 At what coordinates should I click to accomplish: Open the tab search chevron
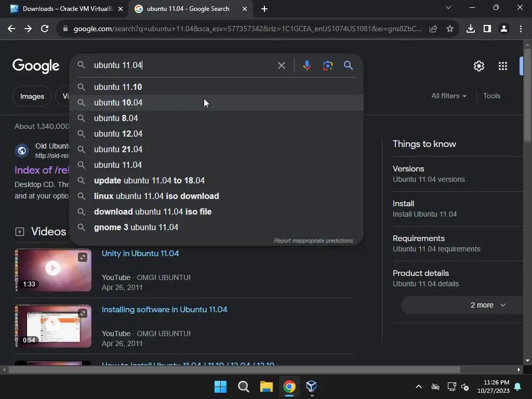[448, 7]
